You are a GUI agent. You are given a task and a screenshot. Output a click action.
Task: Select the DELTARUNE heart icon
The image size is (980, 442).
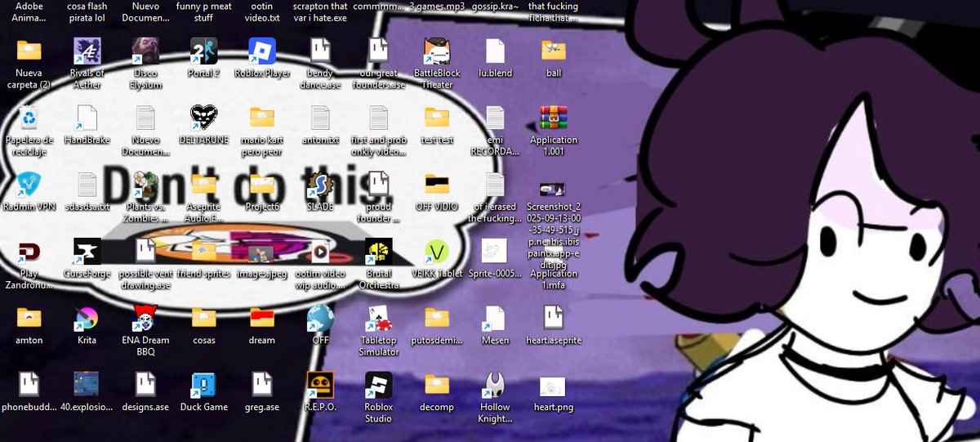click(203, 118)
